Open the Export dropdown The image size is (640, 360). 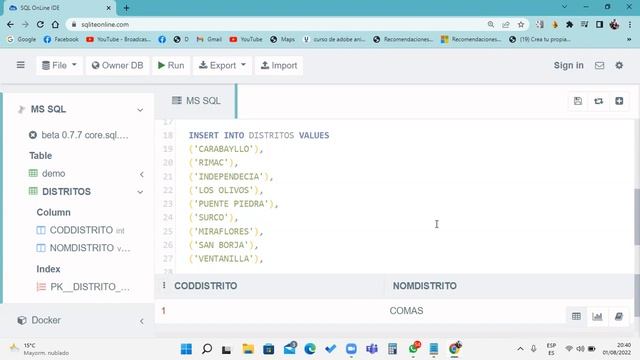coord(222,65)
